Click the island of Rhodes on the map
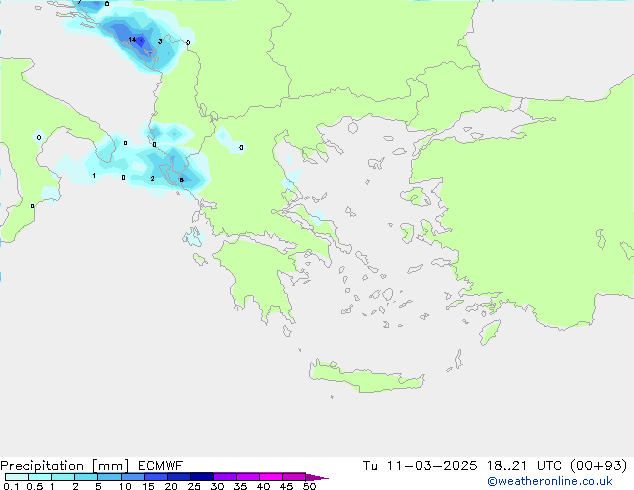Image resolution: width=634 pixels, height=490 pixels. point(490,332)
